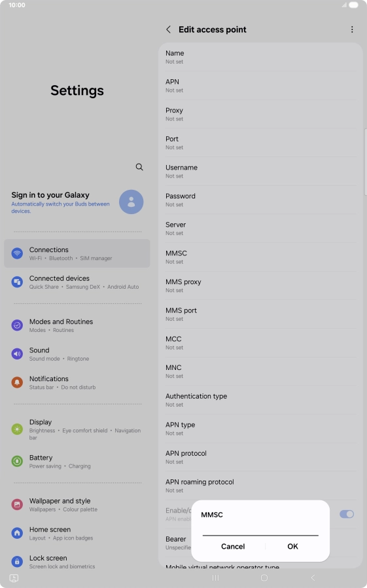367x588 pixels.
Task: Click the Lock screen padlock icon
Action: (17, 561)
